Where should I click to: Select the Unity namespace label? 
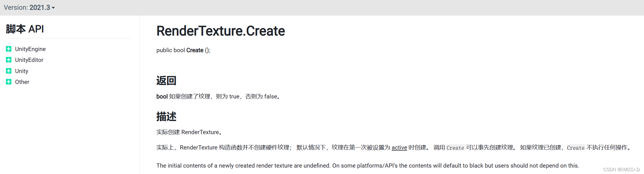pyautogui.click(x=21, y=71)
